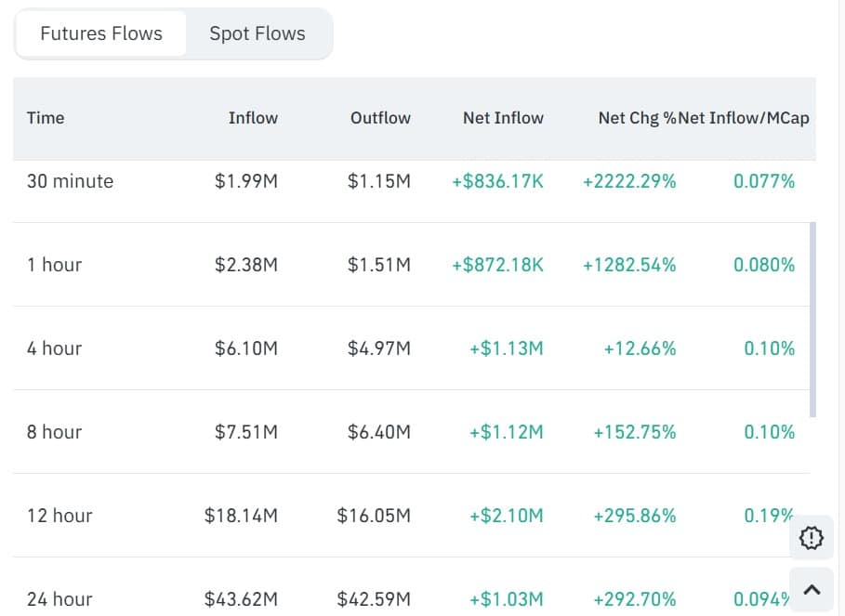
Task: Click the 24 hour row label
Action: pyautogui.click(x=59, y=599)
